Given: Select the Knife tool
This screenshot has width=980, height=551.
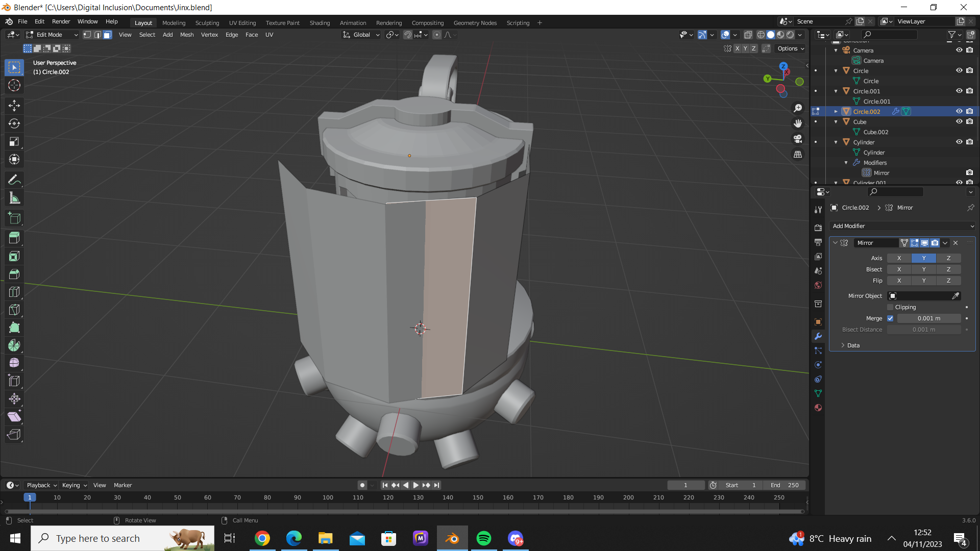Looking at the screenshot, I should (14, 310).
